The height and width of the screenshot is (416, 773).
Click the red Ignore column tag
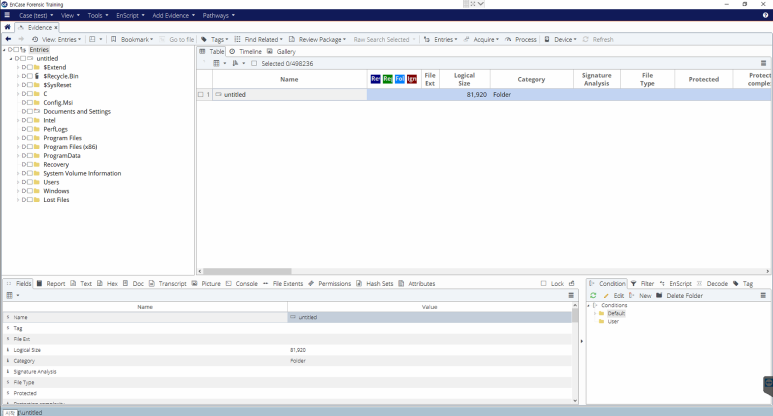[x=412, y=79]
